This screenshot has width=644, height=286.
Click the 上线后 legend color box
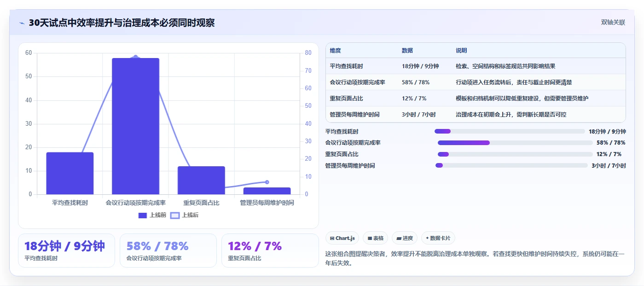coord(175,215)
